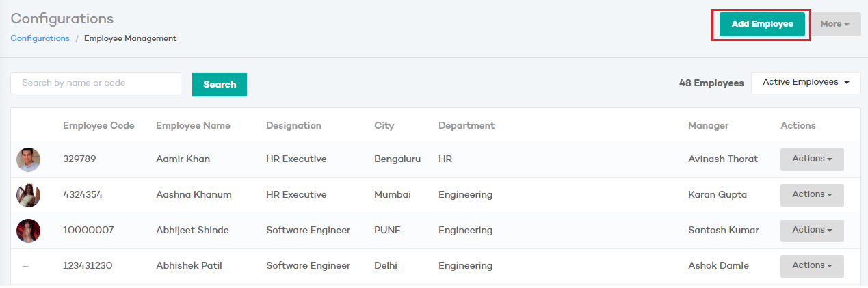Click Aamir Khan's profile photo

[29, 159]
